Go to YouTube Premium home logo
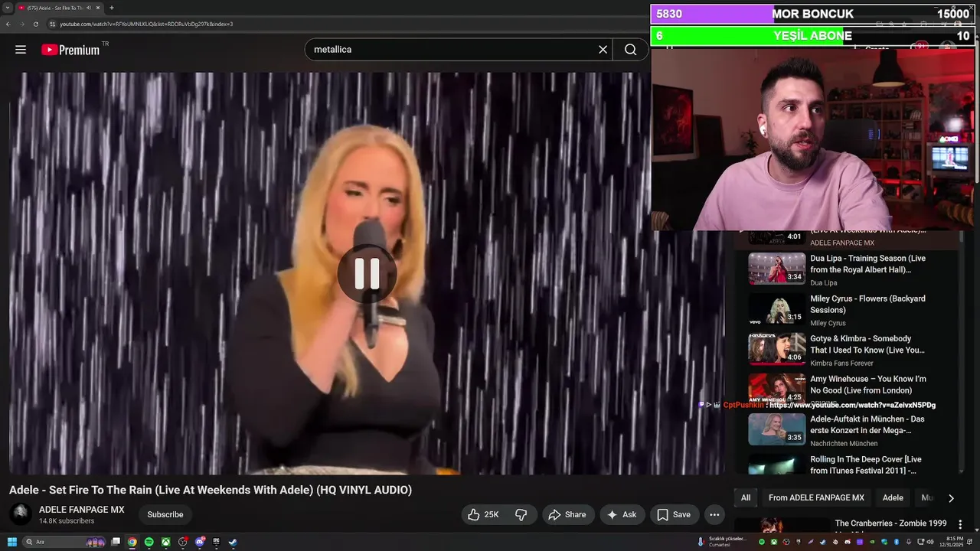 click(x=70, y=50)
